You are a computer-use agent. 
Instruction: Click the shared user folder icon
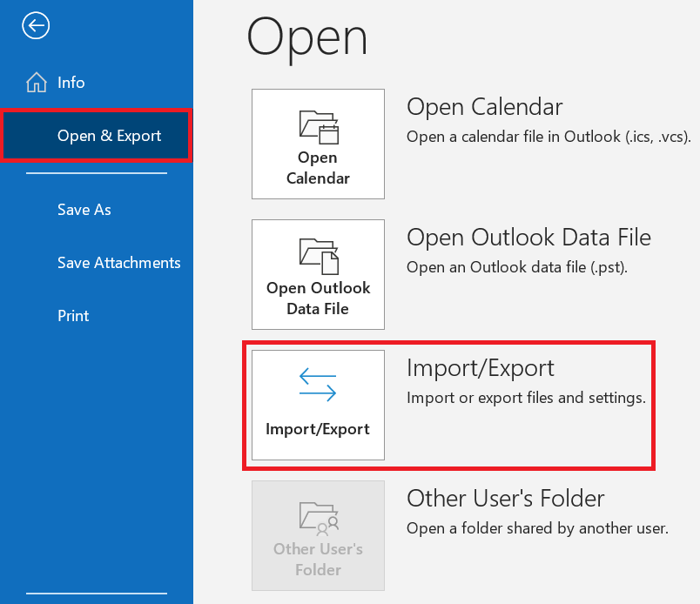(319, 519)
